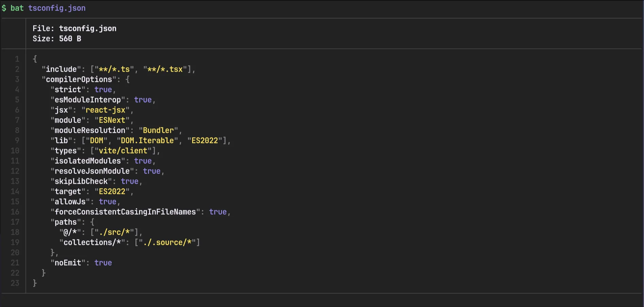Click line number 1 in the gutter
Image resolution: width=644 pixels, height=307 pixels.
[x=17, y=59]
